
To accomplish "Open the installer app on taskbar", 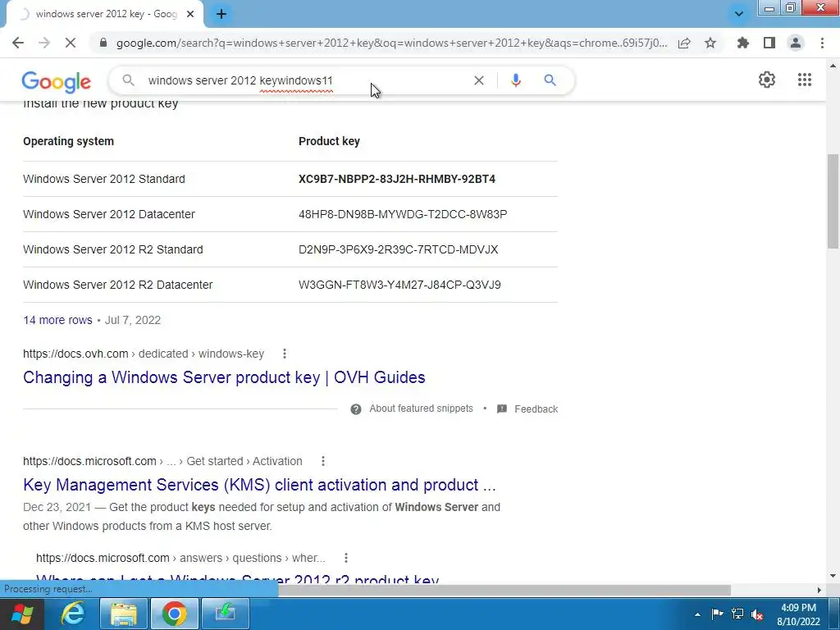I will coord(225,614).
